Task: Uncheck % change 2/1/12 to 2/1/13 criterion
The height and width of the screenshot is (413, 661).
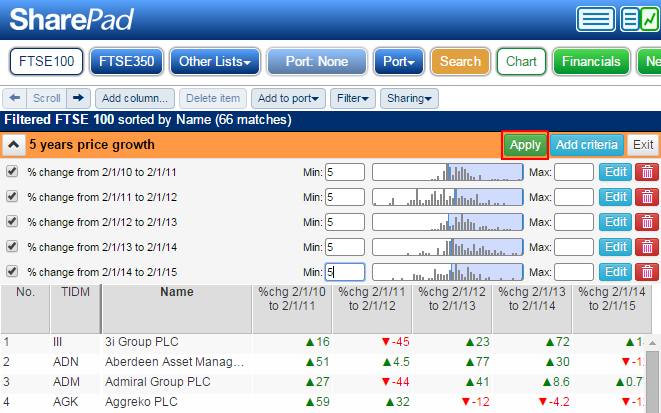Action: (x=12, y=221)
